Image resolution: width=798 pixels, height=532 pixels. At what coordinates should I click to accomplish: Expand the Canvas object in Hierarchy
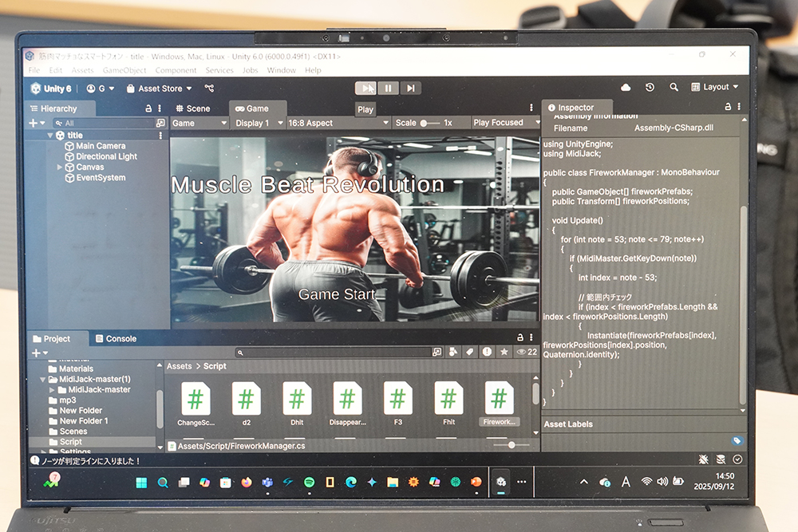click(x=60, y=167)
